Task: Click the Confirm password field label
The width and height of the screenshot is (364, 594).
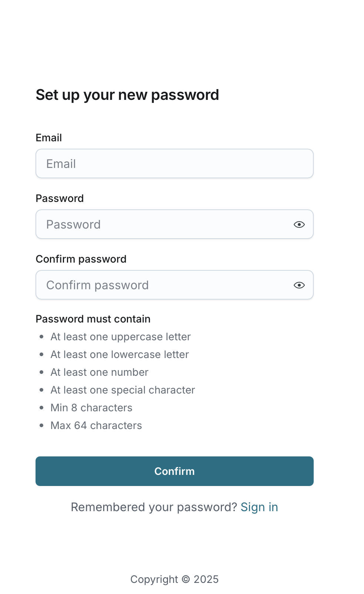Action: point(81,259)
